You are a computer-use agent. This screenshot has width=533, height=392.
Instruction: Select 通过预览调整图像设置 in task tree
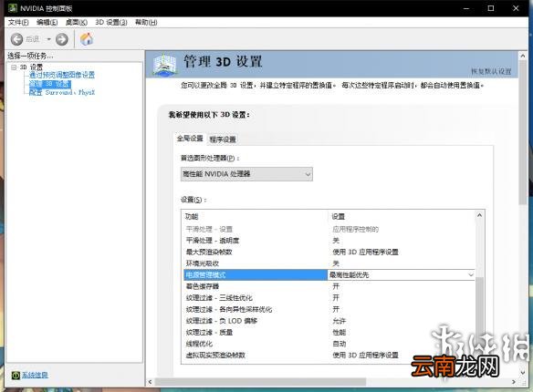click(x=62, y=75)
